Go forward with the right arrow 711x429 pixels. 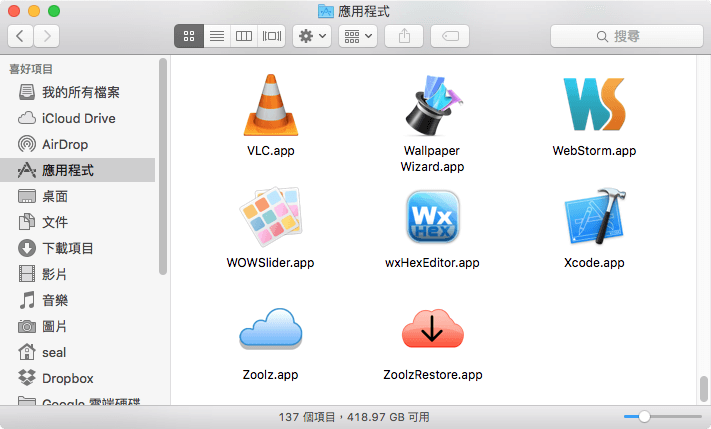pyautogui.click(x=46, y=36)
